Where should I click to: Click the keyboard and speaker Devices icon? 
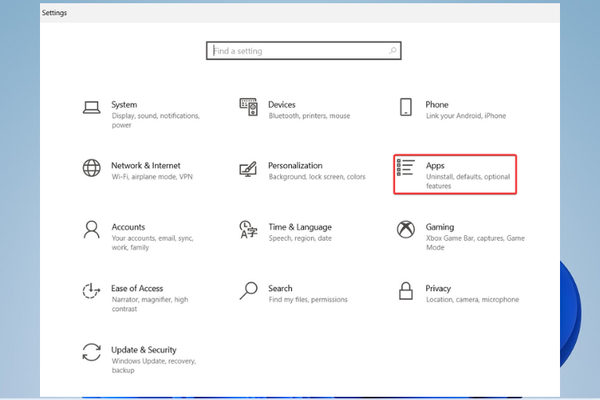pos(249,107)
